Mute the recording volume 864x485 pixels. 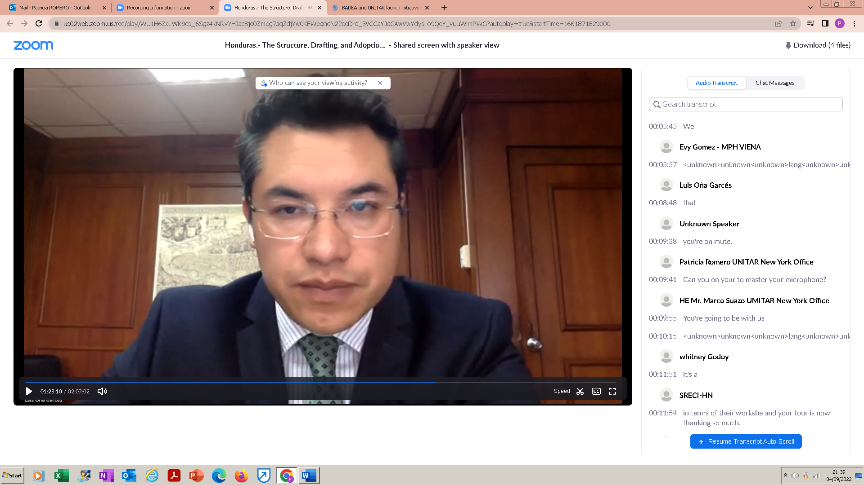102,391
